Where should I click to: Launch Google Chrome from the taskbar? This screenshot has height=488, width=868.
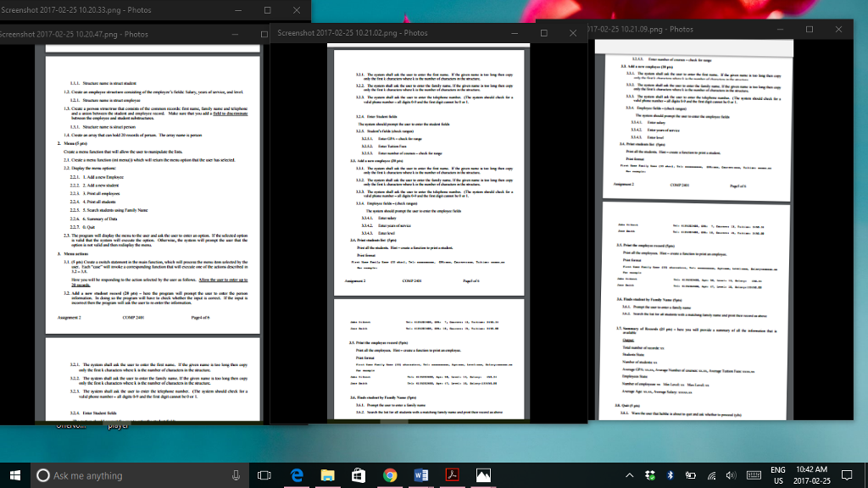[x=390, y=475]
